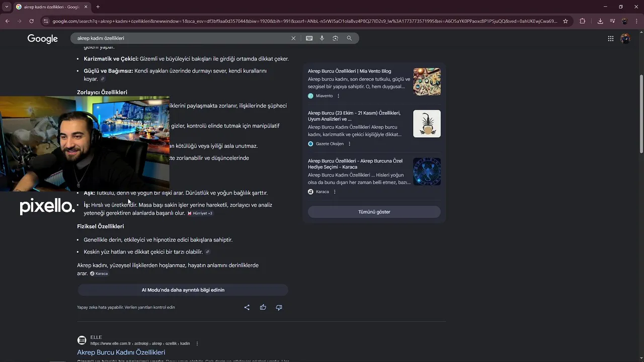Open the Google apps grid

pos(610,39)
